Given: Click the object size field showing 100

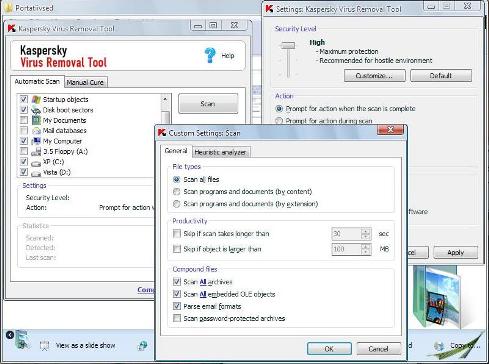Looking at the screenshot, I should click(346, 249).
